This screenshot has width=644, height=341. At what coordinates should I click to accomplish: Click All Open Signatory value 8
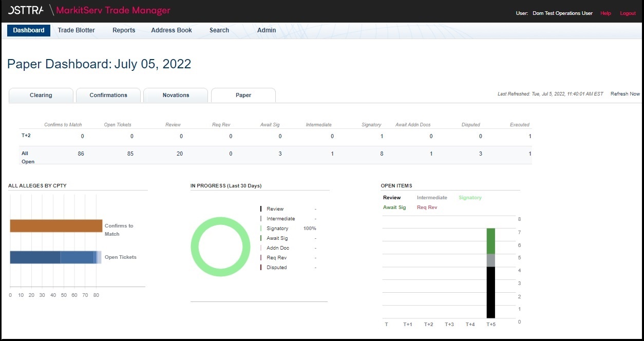tap(382, 154)
